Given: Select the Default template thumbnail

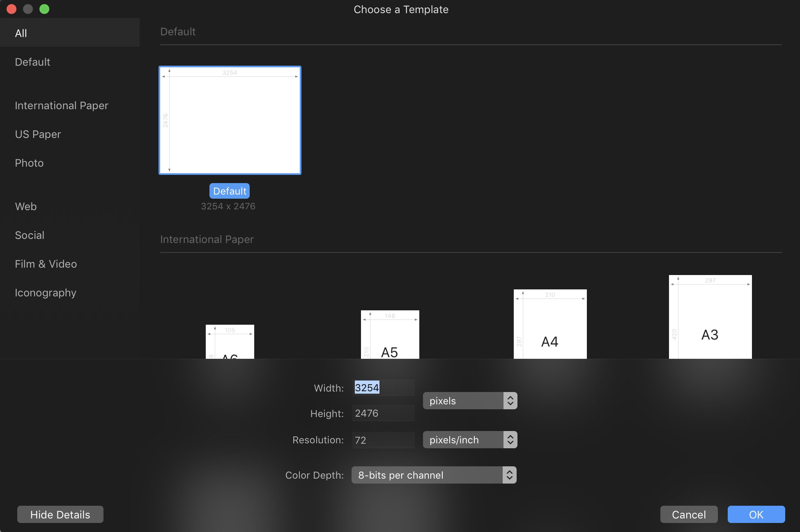Looking at the screenshot, I should coord(230,120).
